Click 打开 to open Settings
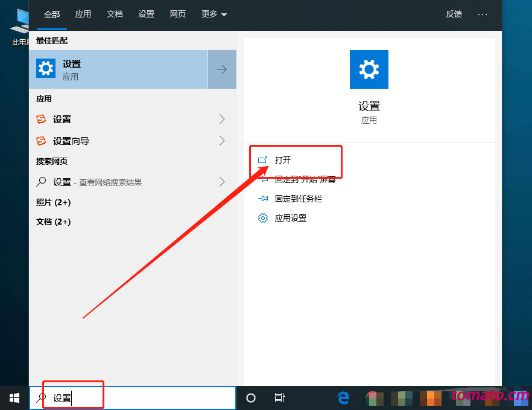Viewport: 532px width, 410px height. [x=283, y=160]
